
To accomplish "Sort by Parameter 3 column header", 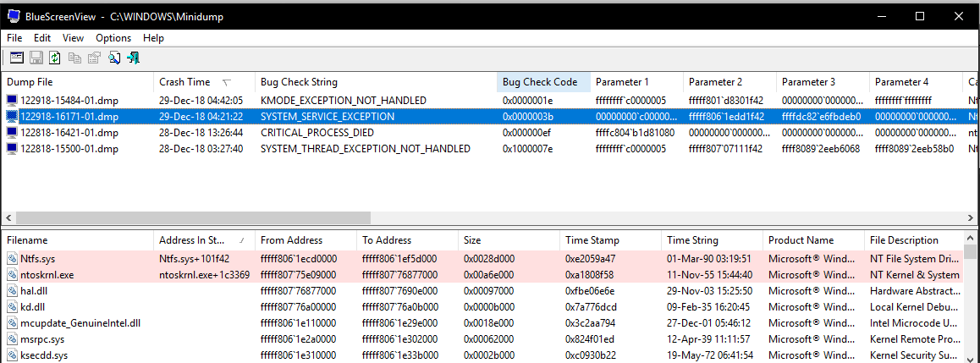I will point(823,82).
